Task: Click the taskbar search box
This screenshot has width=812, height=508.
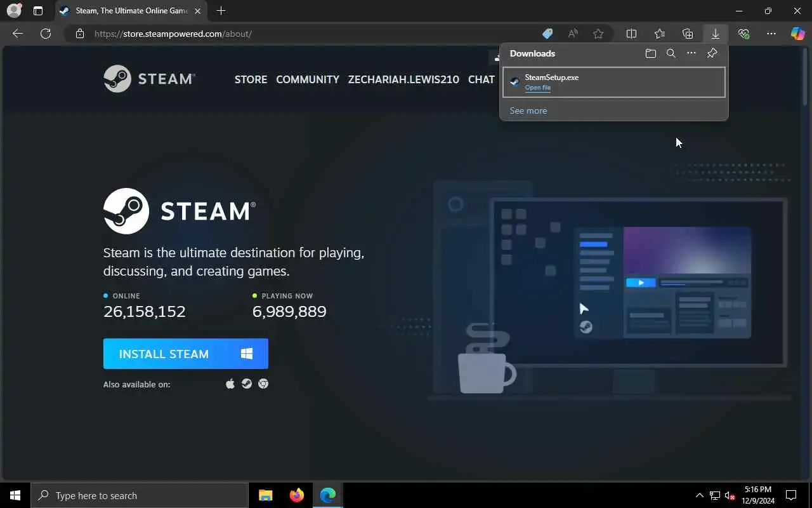Action: tap(140, 495)
